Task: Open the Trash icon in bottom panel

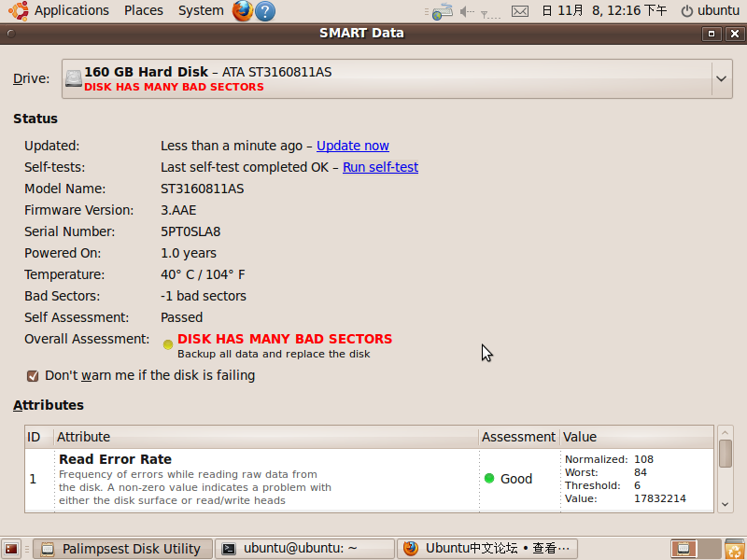Action: 735,549
